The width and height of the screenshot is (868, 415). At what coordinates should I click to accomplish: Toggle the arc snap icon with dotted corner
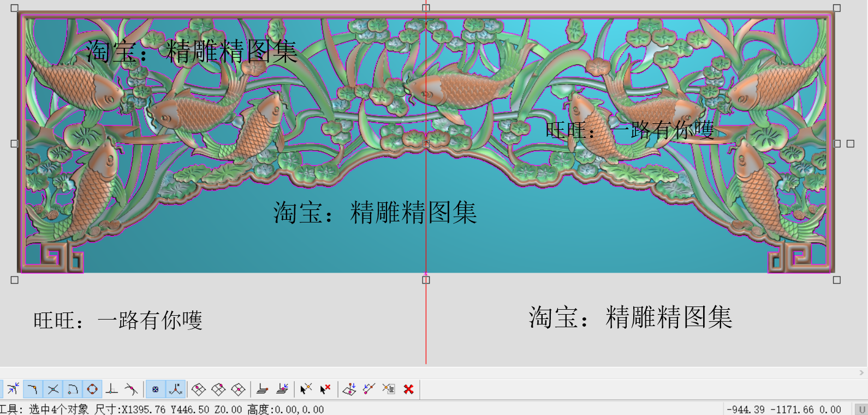tap(73, 389)
